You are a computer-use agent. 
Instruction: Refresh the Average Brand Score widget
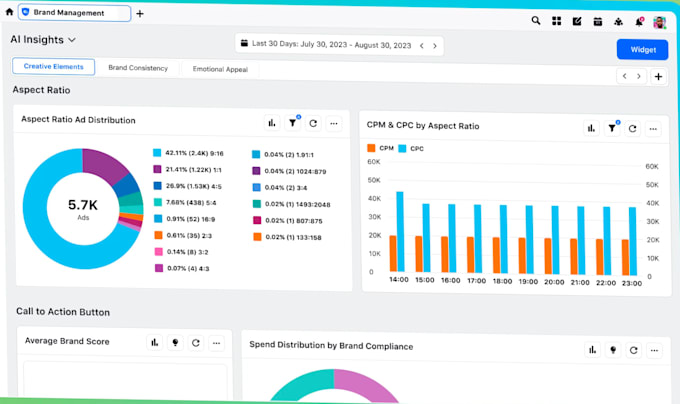point(196,343)
